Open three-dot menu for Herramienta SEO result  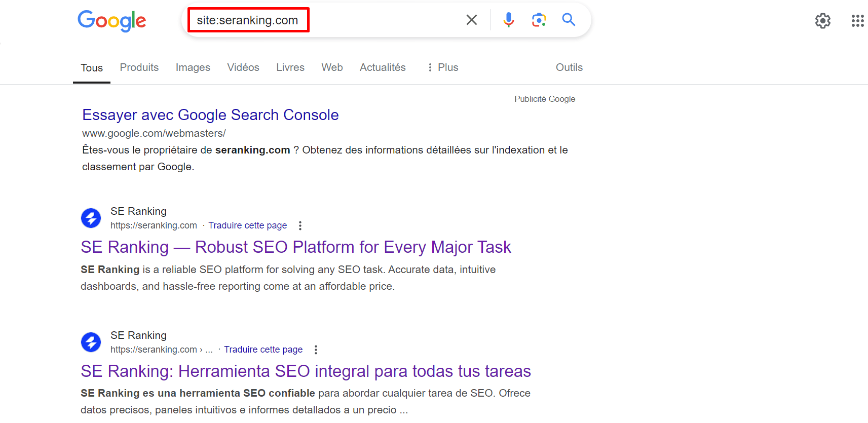pyautogui.click(x=316, y=350)
